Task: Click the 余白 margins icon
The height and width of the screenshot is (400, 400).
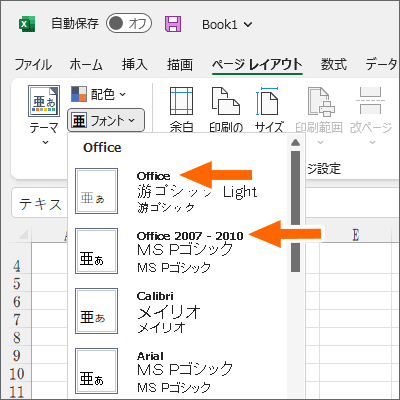Action: click(181, 101)
